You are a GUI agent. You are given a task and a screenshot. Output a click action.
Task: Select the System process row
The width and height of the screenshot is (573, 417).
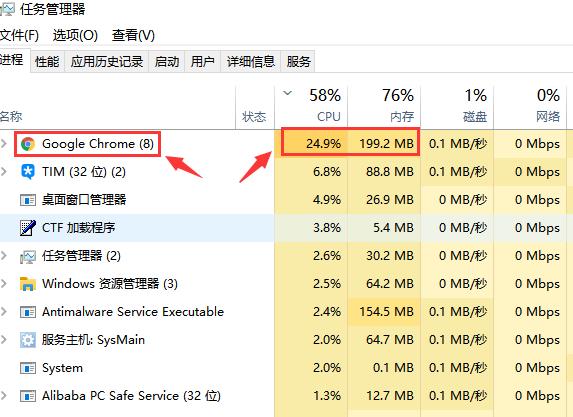click(286, 368)
